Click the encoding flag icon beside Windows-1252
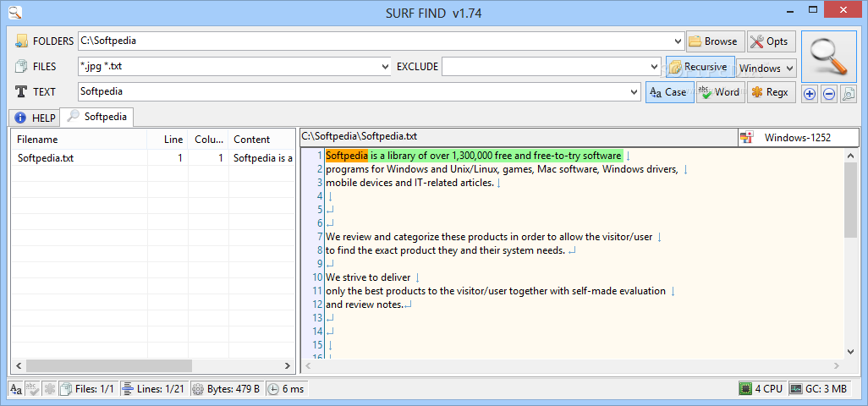868x406 pixels. 747,138
